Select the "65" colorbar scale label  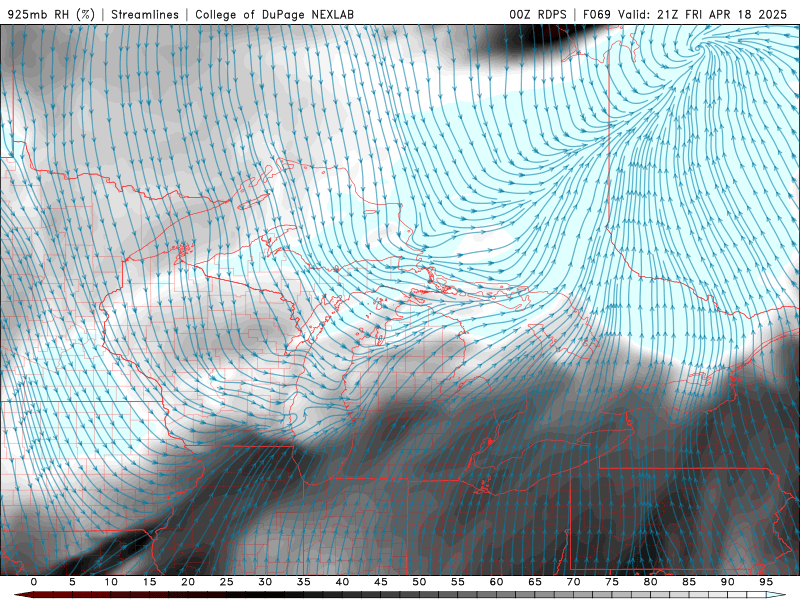click(x=535, y=582)
